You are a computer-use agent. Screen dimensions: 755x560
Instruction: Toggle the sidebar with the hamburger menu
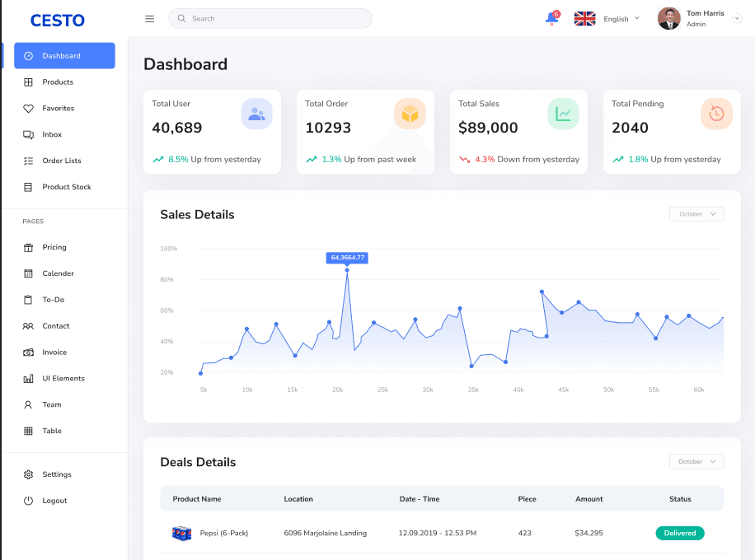click(149, 18)
